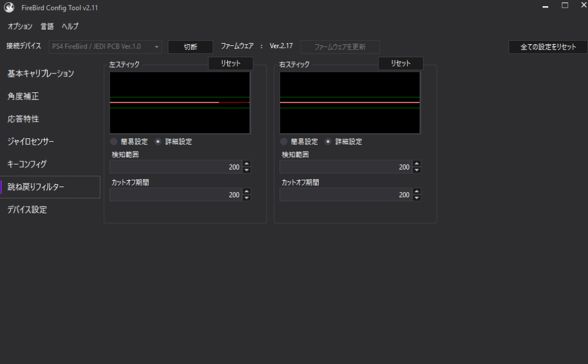Open the 接続デバイス device dropdown
Image resolution: width=588 pixels, height=364 pixels.
(x=105, y=46)
